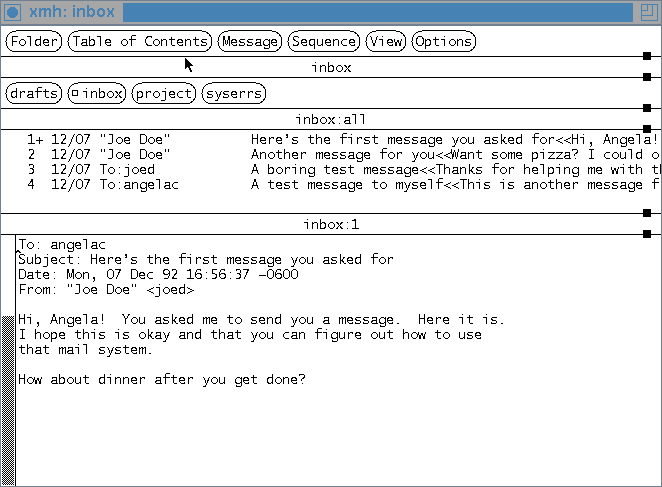Open the window menu in the title bar
This screenshot has width=662, height=487.
(x=14, y=13)
